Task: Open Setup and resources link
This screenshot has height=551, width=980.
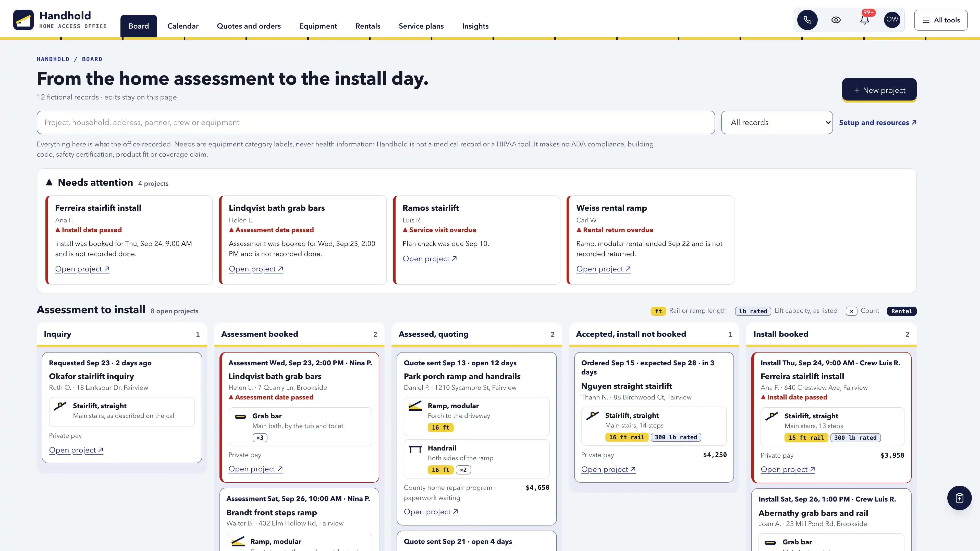Action: click(x=877, y=122)
